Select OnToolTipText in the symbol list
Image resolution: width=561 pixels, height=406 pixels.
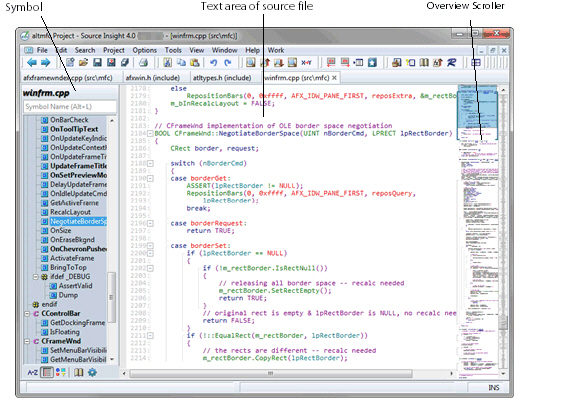click(x=74, y=129)
